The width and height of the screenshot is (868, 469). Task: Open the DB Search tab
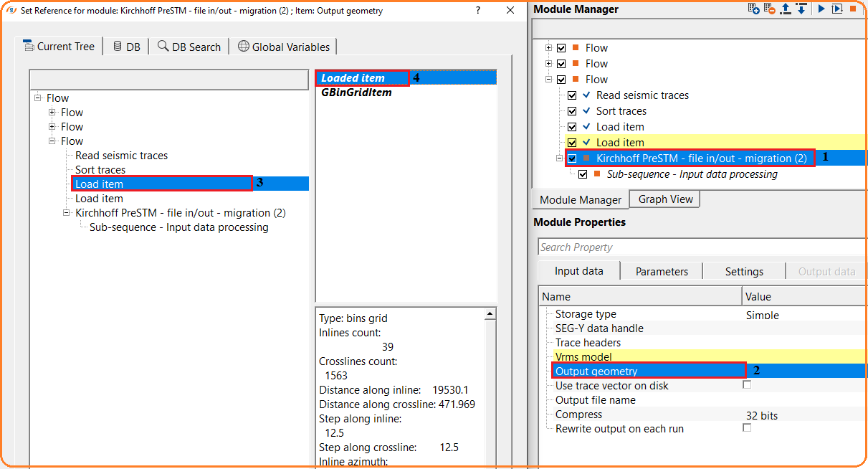pos(189,47)
